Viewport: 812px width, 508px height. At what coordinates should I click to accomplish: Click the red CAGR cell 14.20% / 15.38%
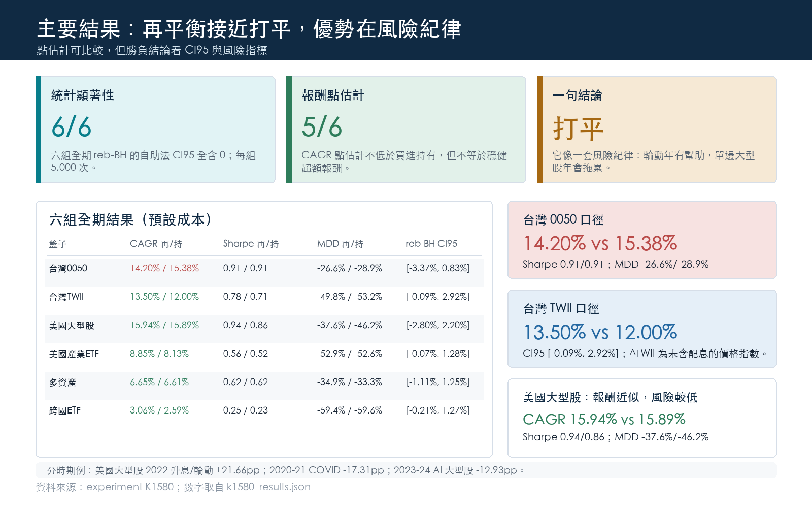pyautogui.click(x=164, y=268)
